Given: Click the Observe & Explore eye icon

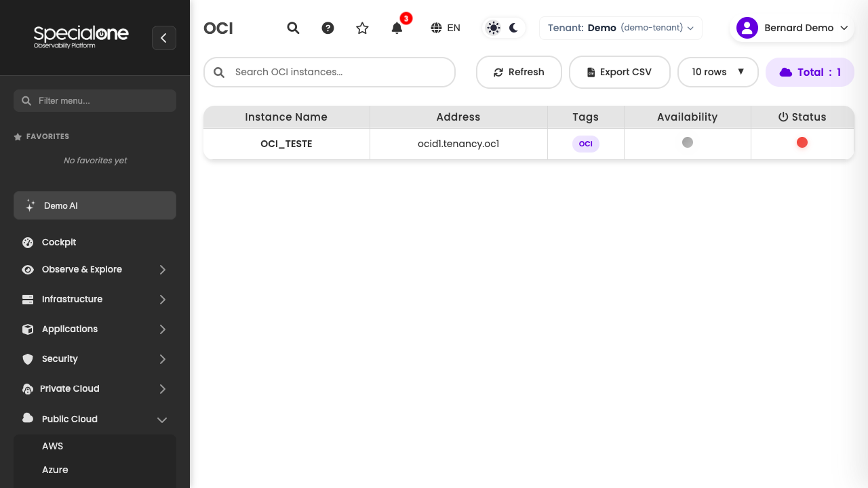Looking at the screenshot, I should pyautogui.click(x=28, y=270).
